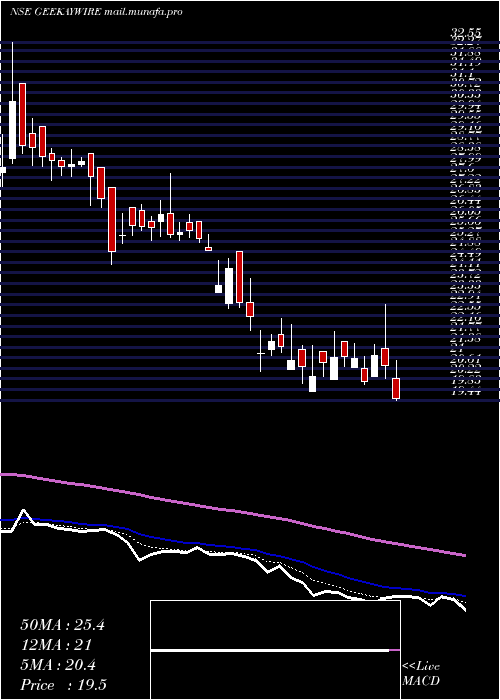Click the 32.55 top price label
Screen dimensions: 500x700
(465, 32)
